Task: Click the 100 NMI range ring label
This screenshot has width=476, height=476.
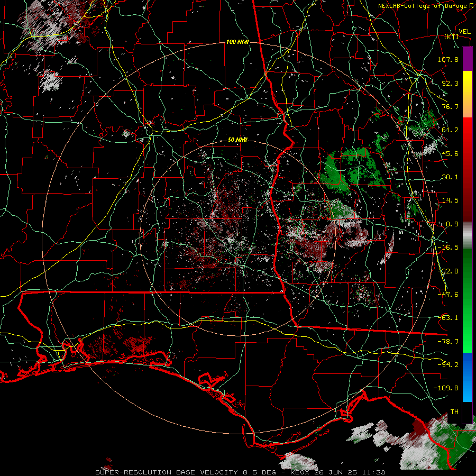Action: pos(237,42)
